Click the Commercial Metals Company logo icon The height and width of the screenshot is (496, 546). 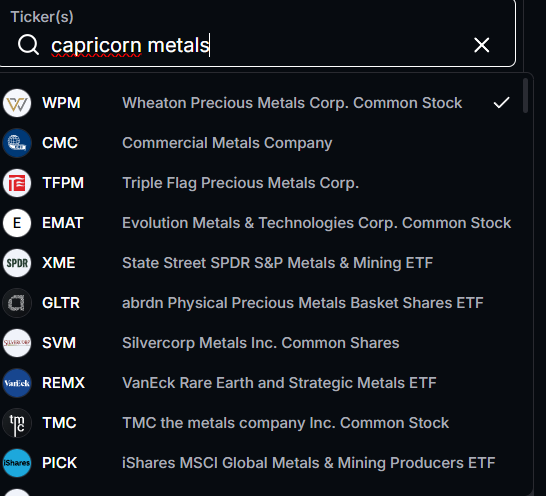17,143
